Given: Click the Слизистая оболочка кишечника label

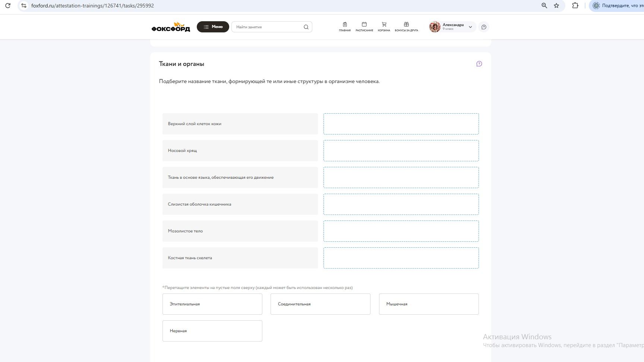Looking at the screenshot, I should click(199, 204).
